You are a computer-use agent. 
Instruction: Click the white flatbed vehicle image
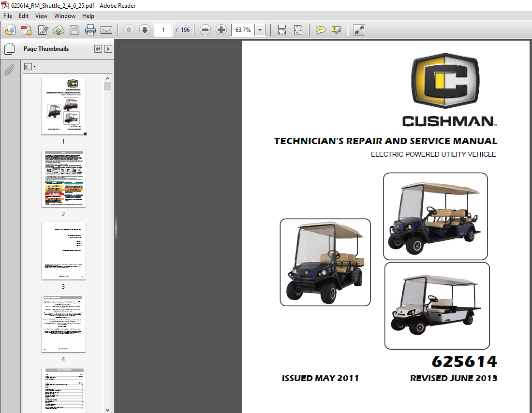437,306
